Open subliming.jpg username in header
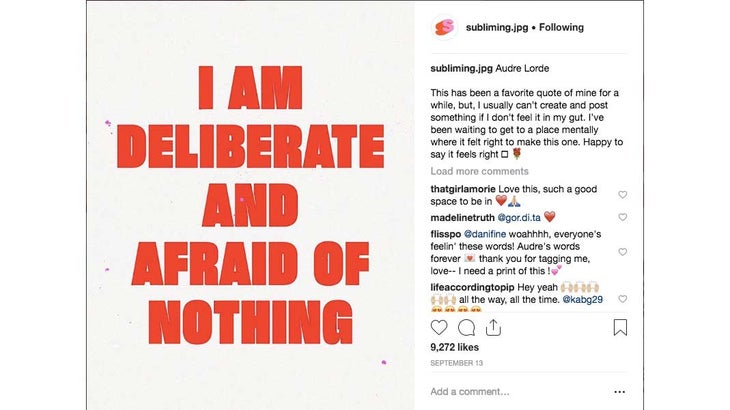This screenshot has height=410, width=730. pyautogui.click(x=497, y=27)
